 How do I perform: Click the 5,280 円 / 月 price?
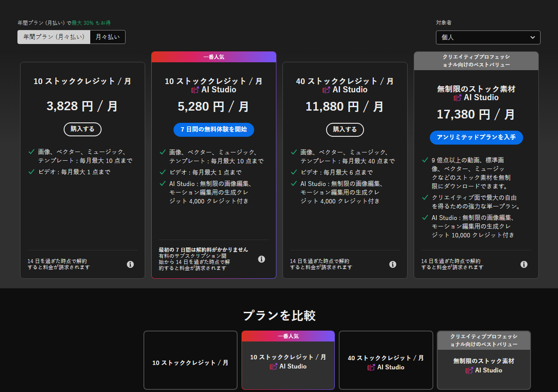point(214,106)
